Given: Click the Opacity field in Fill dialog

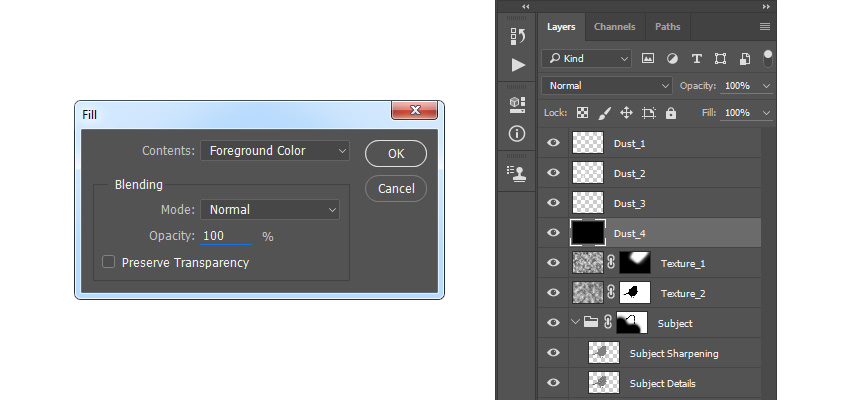Looking at the screenshot, I should [x=226, y=236].
